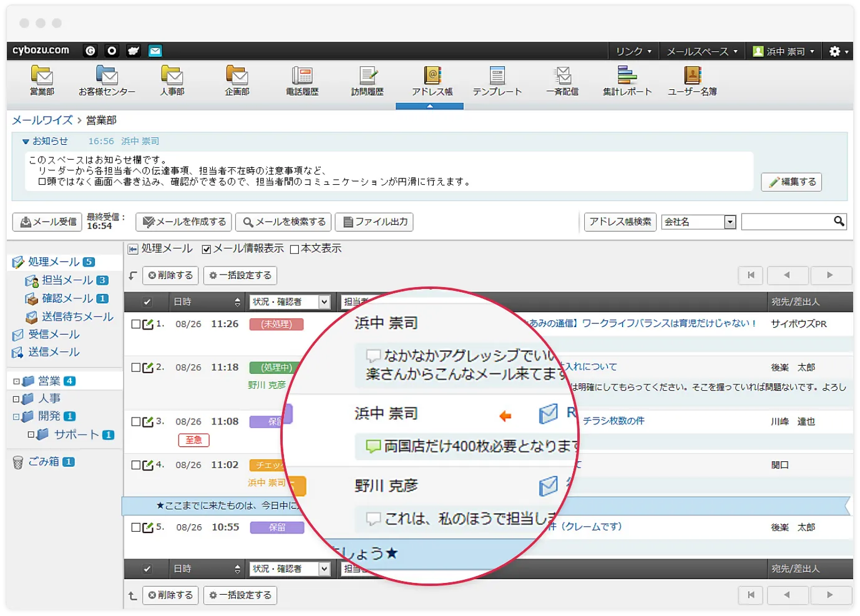Tick checkbox for mail row 1
860x616 pixels.
[136, 324]
